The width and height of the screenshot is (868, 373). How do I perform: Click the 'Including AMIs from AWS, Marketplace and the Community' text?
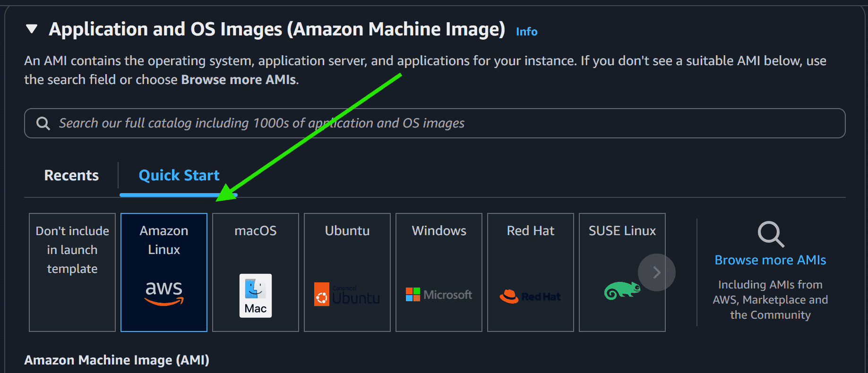pos(770,300)
